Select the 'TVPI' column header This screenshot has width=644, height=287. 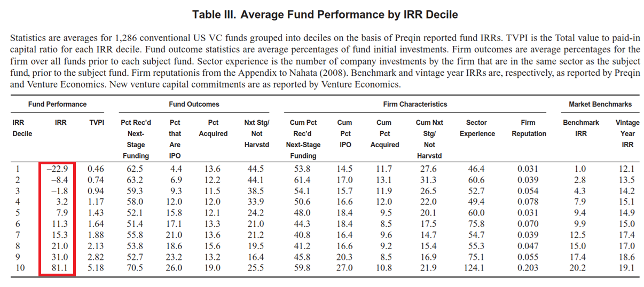pos(96,123)
